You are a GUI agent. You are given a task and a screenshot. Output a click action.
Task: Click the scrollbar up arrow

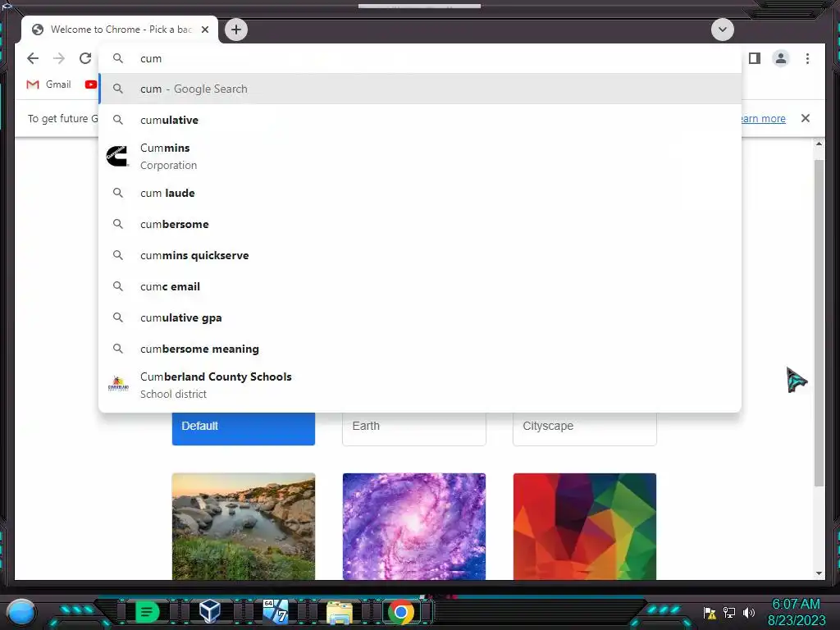[x=819, y=144]
